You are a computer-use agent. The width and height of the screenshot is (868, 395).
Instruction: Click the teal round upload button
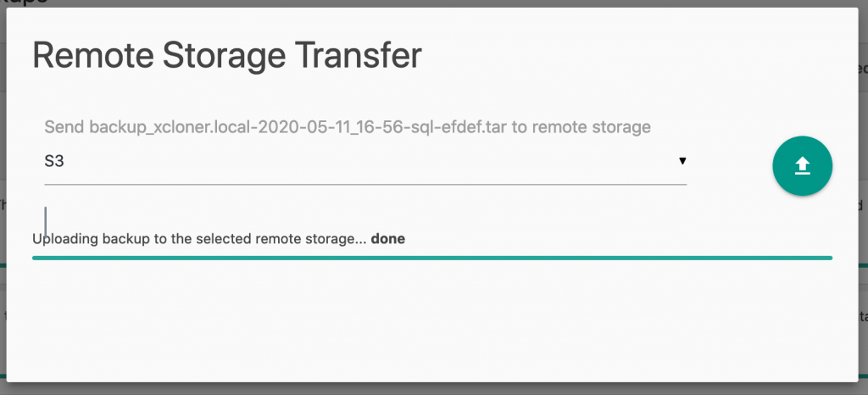tap(802, 166)
